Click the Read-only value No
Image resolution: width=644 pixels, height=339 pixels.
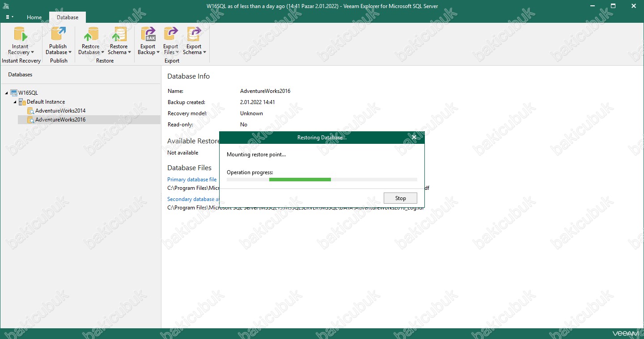tap(244, 125)
